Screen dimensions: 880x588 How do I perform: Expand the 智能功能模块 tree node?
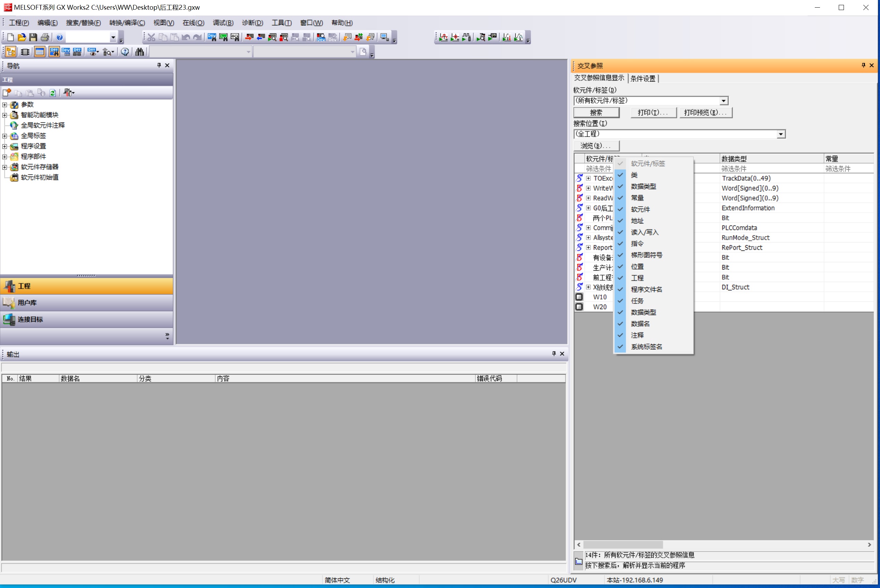pyautogui.click(x=5, y=115)
